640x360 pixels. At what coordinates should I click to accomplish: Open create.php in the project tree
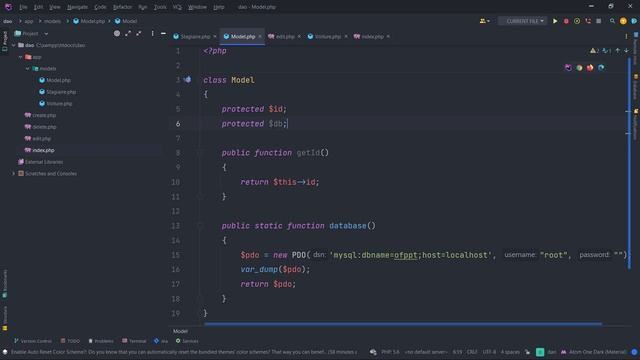[x=40, y=115]
